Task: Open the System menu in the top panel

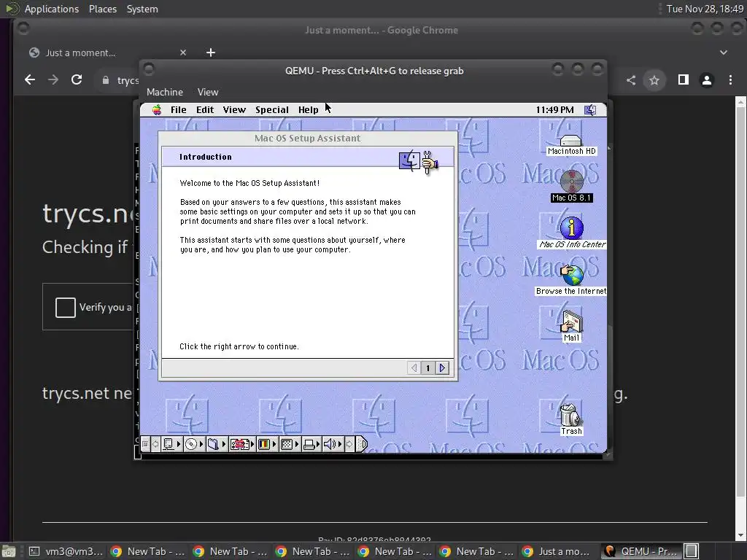Action: 142,9
